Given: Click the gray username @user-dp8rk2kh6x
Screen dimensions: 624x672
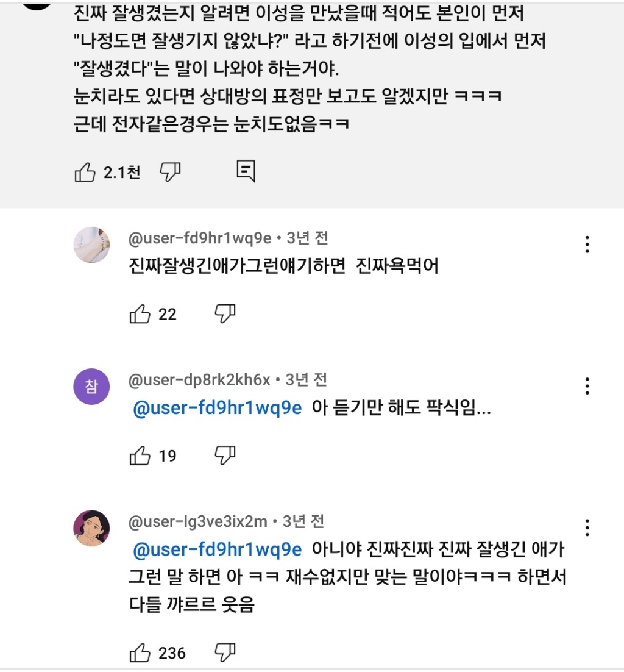Looking at the screenshot, I should [x=199, y=381].
